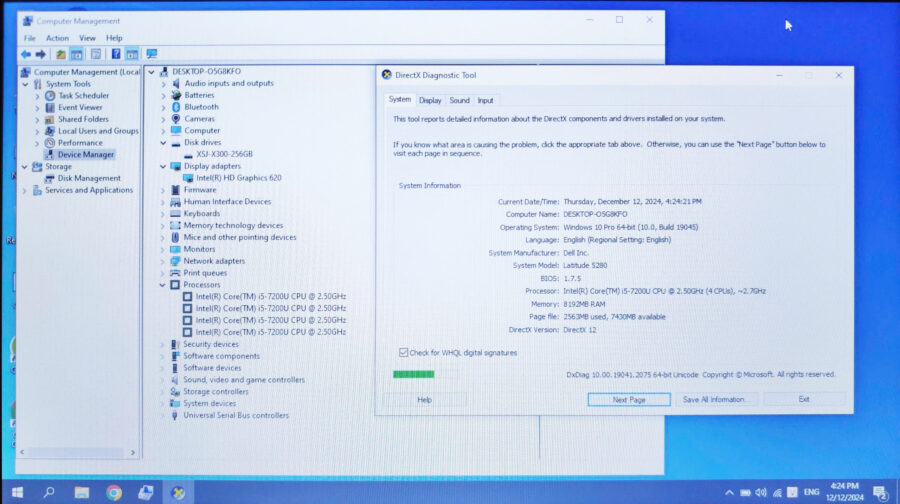Screen dimensions: 900x504
Task: Open the Action menu
Action: pyautogui.click(x=57, y=38)
